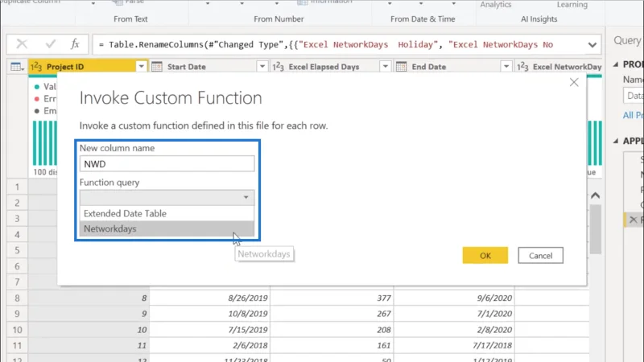Click the All Properties link
The height and width of the screenshot is (362, 644).
click(633, 115)
